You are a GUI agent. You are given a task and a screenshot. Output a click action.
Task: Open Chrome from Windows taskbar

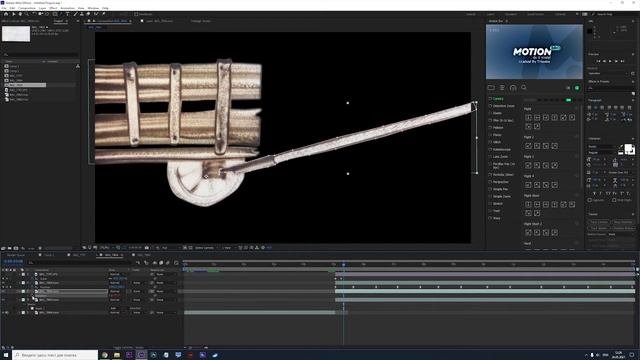104,355
